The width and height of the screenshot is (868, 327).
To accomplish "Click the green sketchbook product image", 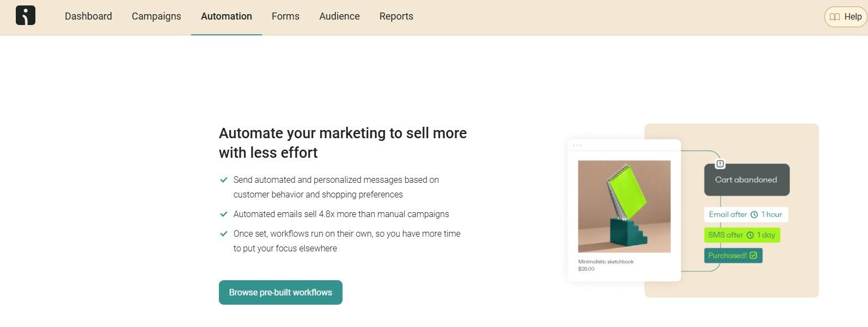I will [624, 206].
